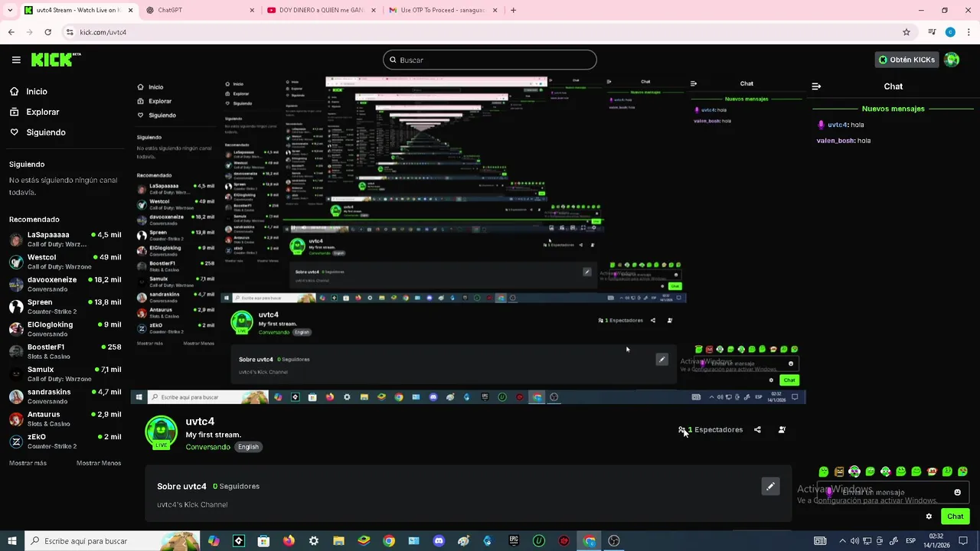Image resolution: width=980 pixels, height=551 pixels.
Task: Click Mostrar más under recommendations
Action: [x=28, y=463]
